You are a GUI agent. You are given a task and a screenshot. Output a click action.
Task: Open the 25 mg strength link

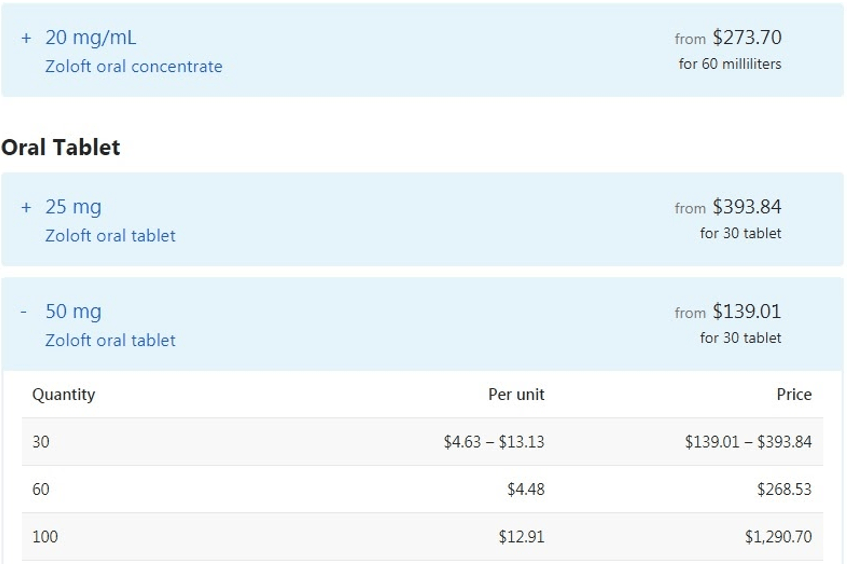[73, 207]
